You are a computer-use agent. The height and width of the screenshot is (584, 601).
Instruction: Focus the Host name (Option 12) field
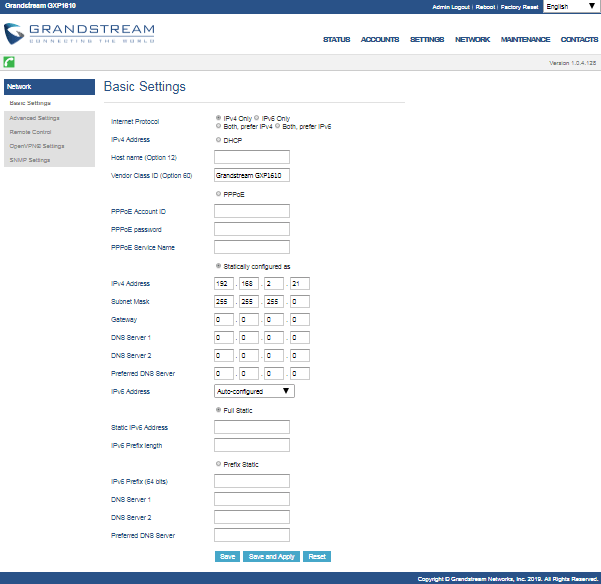pos(252,157)
